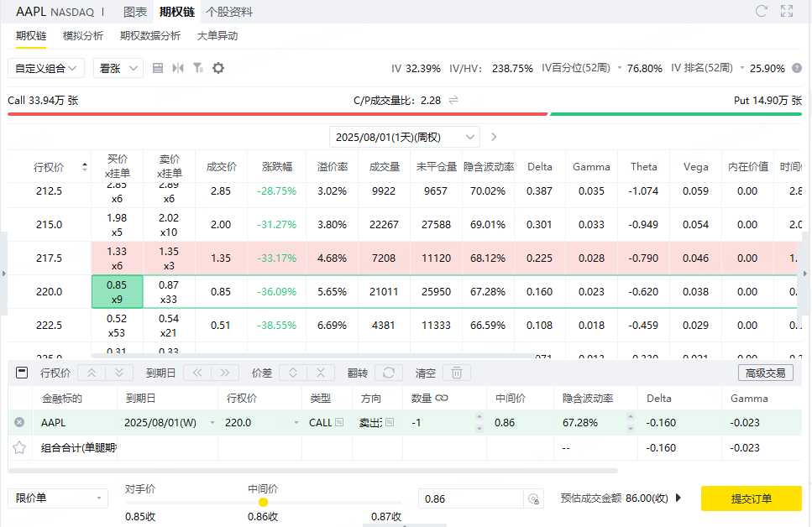Select ask 2.02 x10 for strike 215.0
This screenshot has width=812, height=527.
(169, 224)
